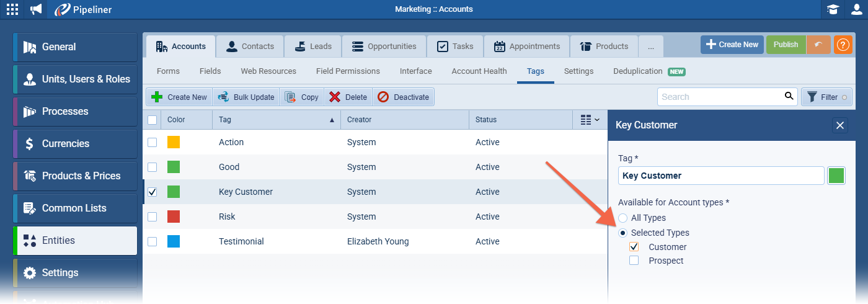
Task: Check the Prospect account type checkbox
Action: pyautogui.click(x=634, y=261)
